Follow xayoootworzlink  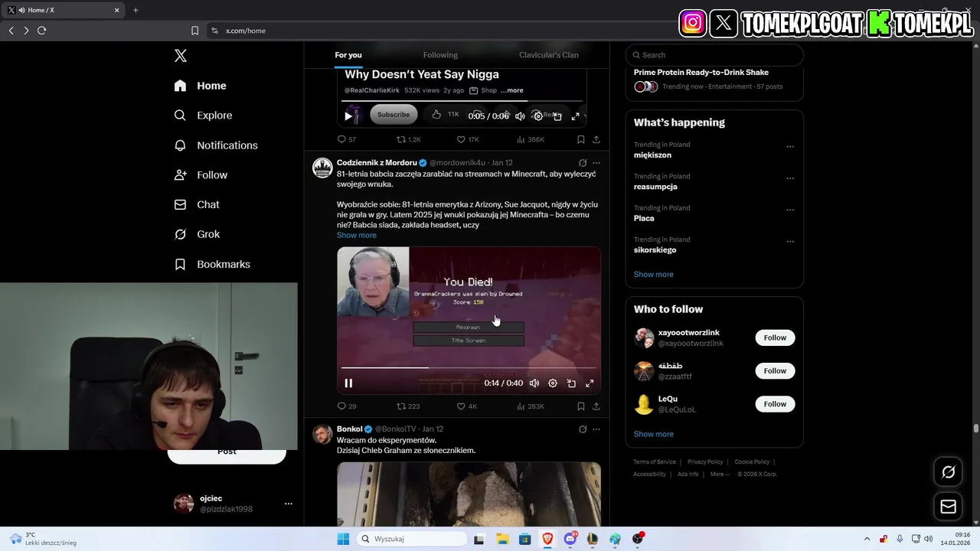point(775,337)
